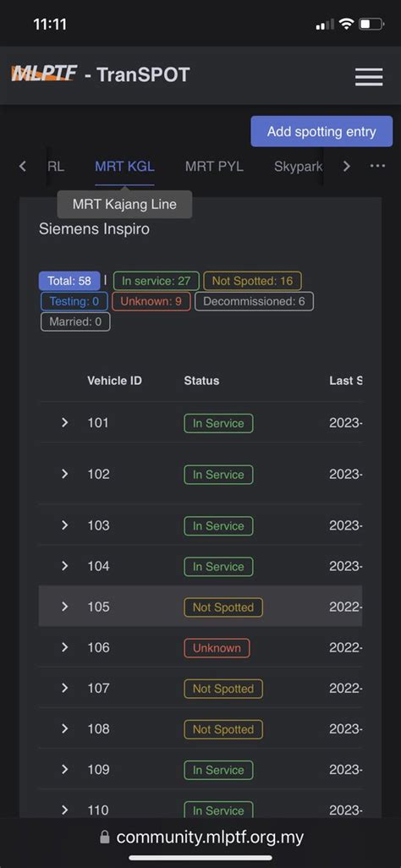Open the hamburger navigation menu
401x868 pixels.
[x=369, y=76]
